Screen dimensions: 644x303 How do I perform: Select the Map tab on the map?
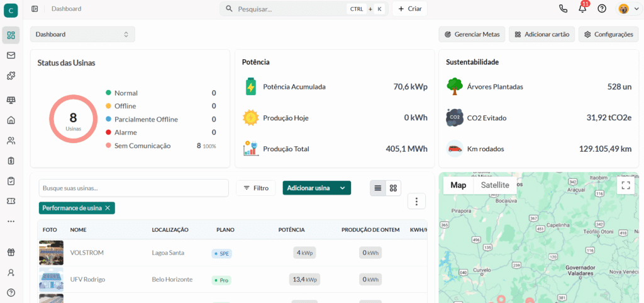click(458, 185)
